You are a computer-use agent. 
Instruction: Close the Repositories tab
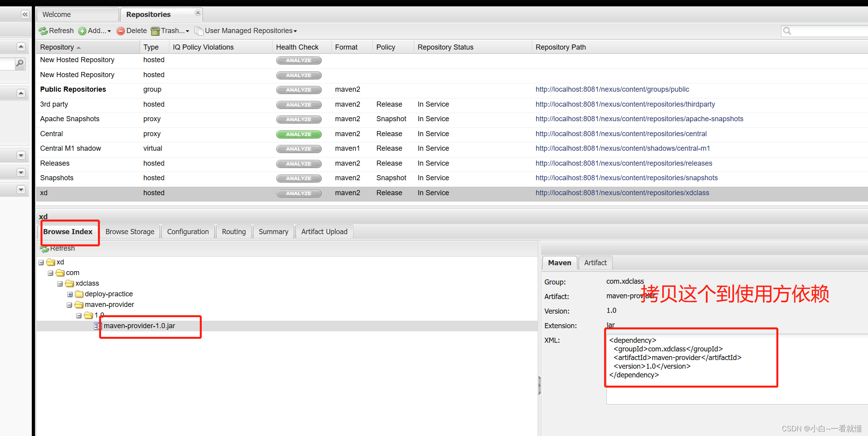click(198, 13)
